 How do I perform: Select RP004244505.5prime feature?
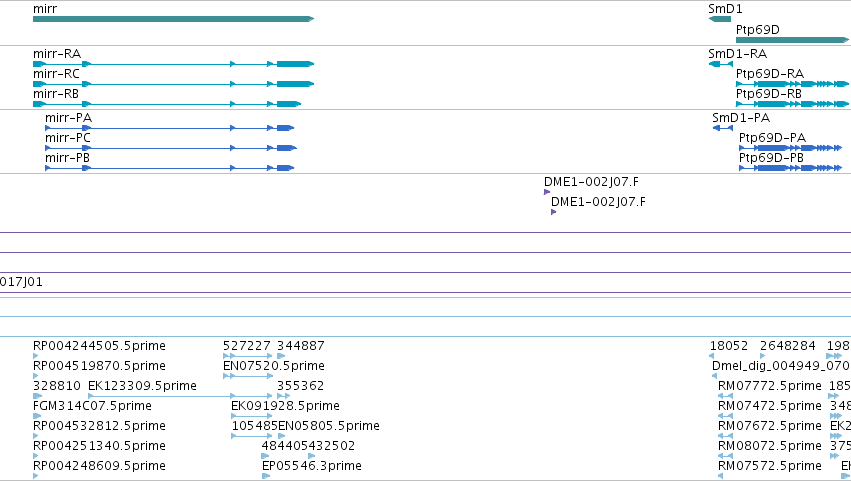[x=99, y=346]
